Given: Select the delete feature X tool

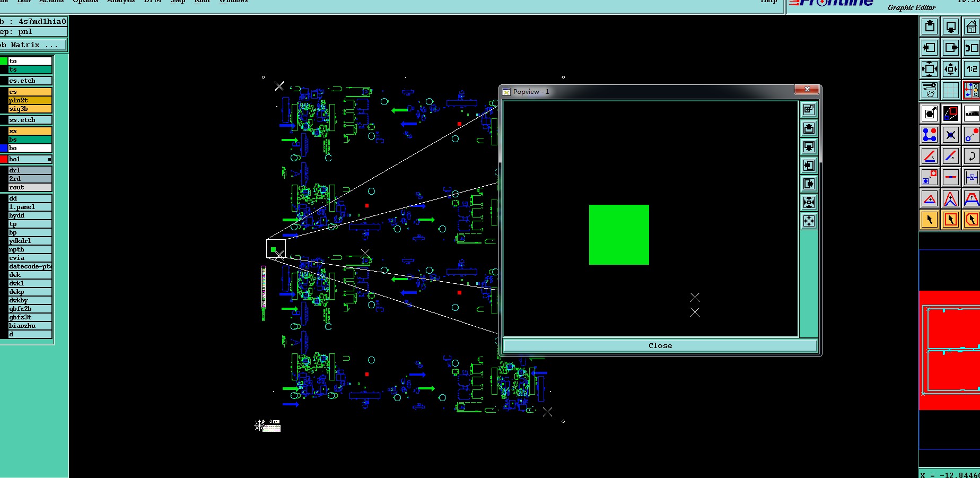Looking at the screenshot, I should coord(951,135).
